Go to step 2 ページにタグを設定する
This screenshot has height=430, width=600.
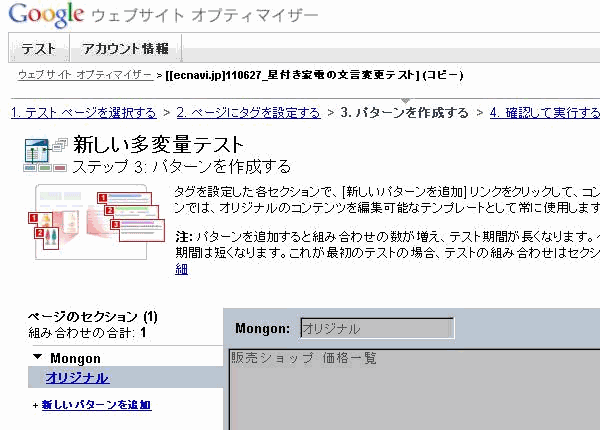pyautogui.click(x=248, y=113)
